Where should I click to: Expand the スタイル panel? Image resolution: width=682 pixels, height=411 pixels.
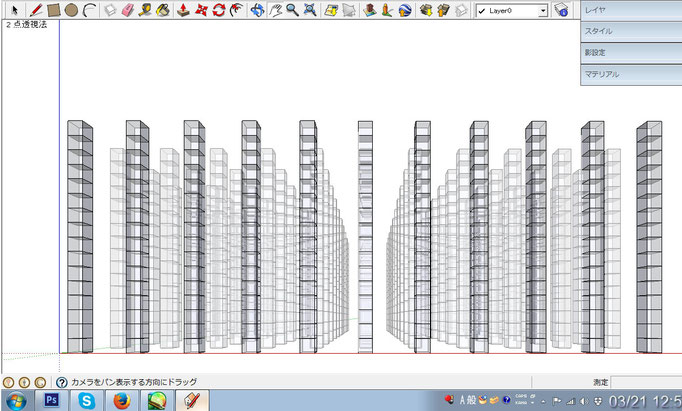tap(631, 31)
